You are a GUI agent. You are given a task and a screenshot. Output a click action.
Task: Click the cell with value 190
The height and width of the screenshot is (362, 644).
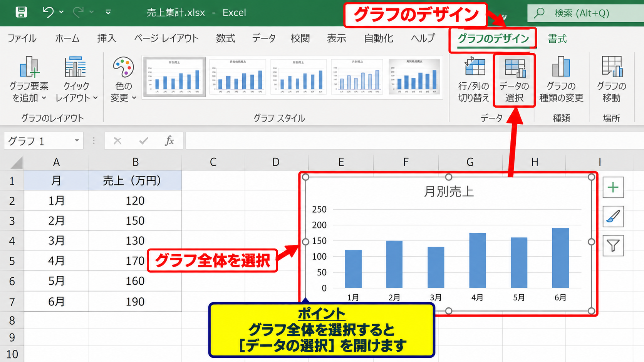point(135,301)
